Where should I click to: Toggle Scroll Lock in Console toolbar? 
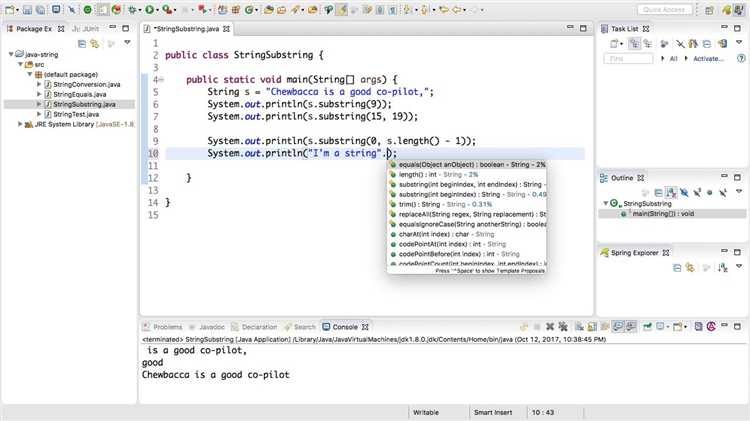(x=592, y=327)
